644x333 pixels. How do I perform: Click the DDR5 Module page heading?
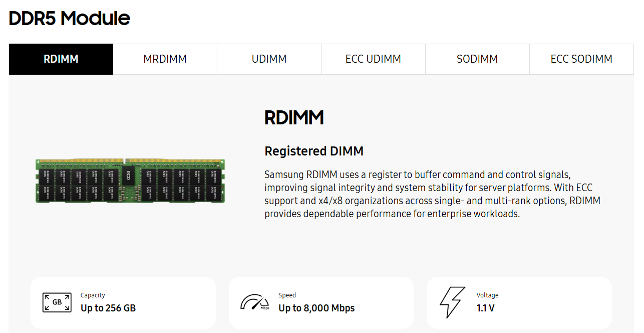pos(70,19)
